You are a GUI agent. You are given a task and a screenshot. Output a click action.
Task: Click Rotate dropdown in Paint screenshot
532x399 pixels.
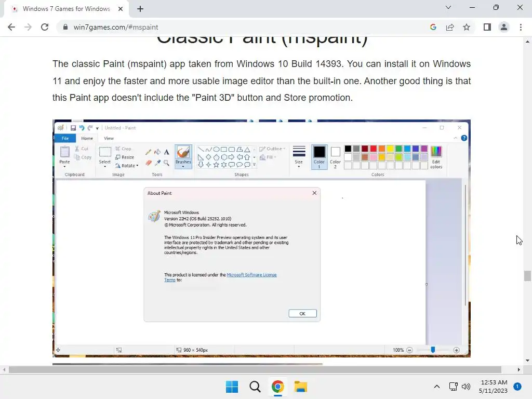127,166
